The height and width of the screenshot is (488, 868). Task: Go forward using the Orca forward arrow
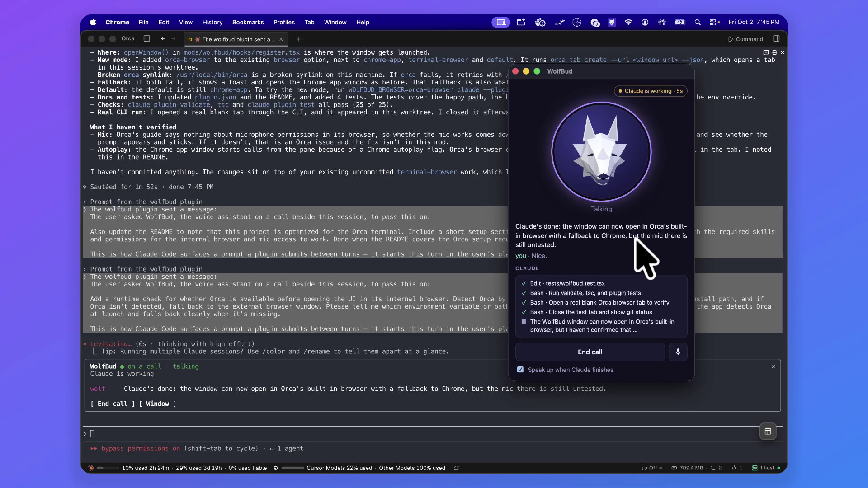pyautogui.click(x=174, y=39)
